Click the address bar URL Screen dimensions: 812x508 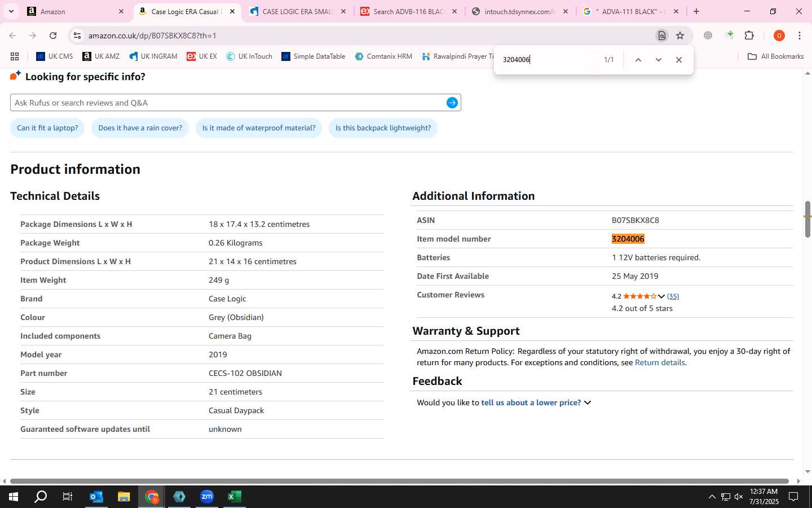tap(152, 36)
